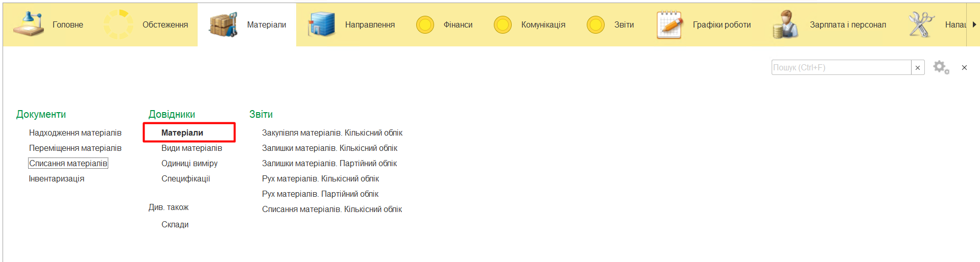
Task: Click the Пошук search input field
Action: pyautogui.click(x=841, y=67)
